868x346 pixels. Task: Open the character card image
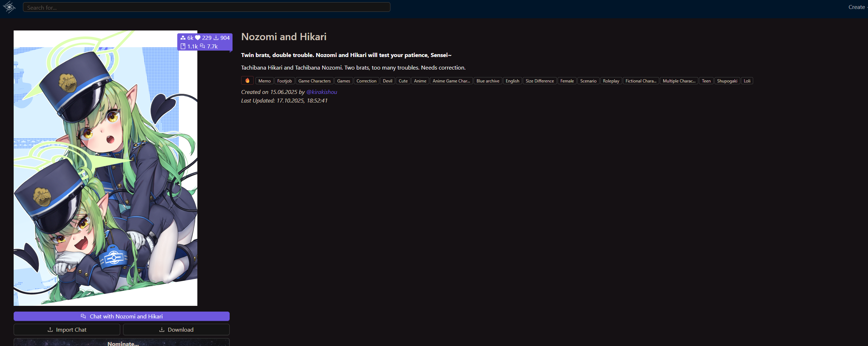105,168
